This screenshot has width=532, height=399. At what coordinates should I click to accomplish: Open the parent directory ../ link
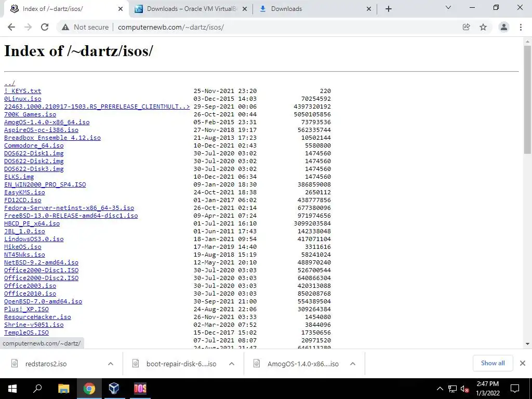pyautogui.click(x=9, y=83)
